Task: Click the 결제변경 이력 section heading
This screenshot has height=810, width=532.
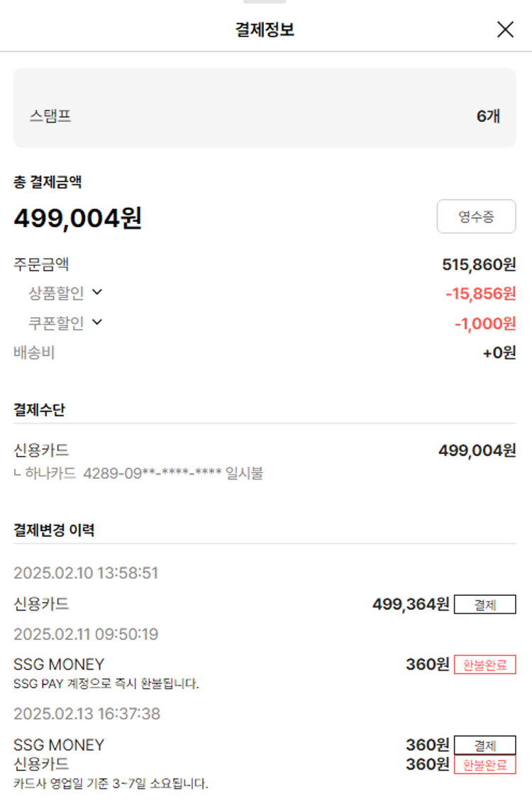Action: [54, 530]
